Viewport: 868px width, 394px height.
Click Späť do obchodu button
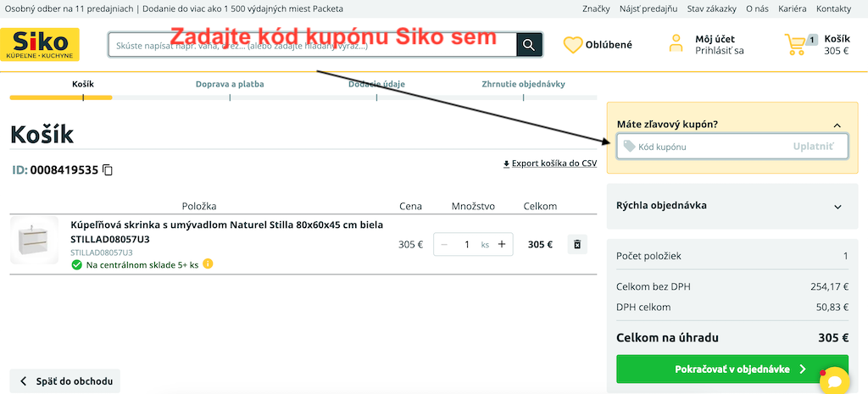click(x=64, y=381)
